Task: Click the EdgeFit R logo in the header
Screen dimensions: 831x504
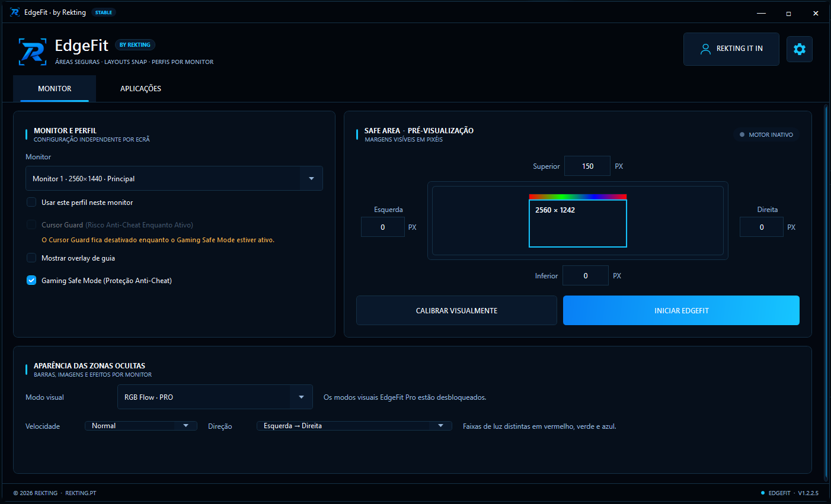Action: [33, 52]
